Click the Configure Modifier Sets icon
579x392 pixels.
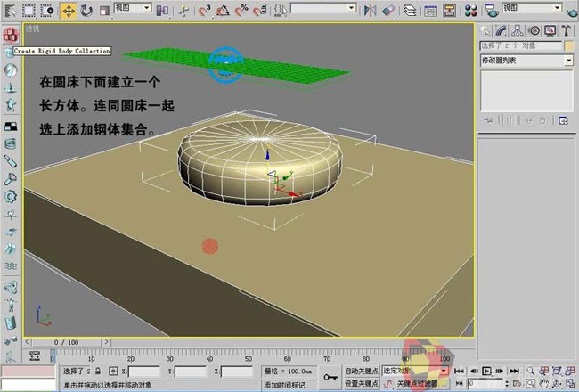pyautogui.click(x=562, y=119)
